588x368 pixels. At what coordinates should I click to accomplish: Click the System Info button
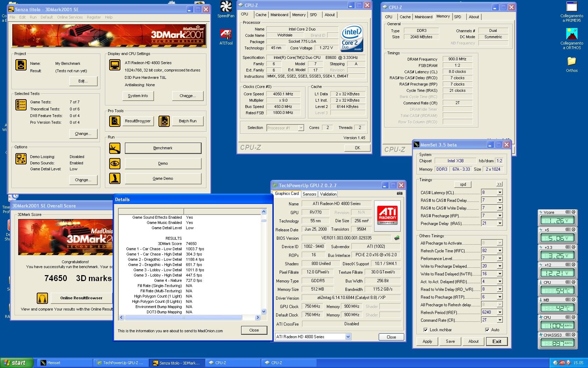click(138, 96)
